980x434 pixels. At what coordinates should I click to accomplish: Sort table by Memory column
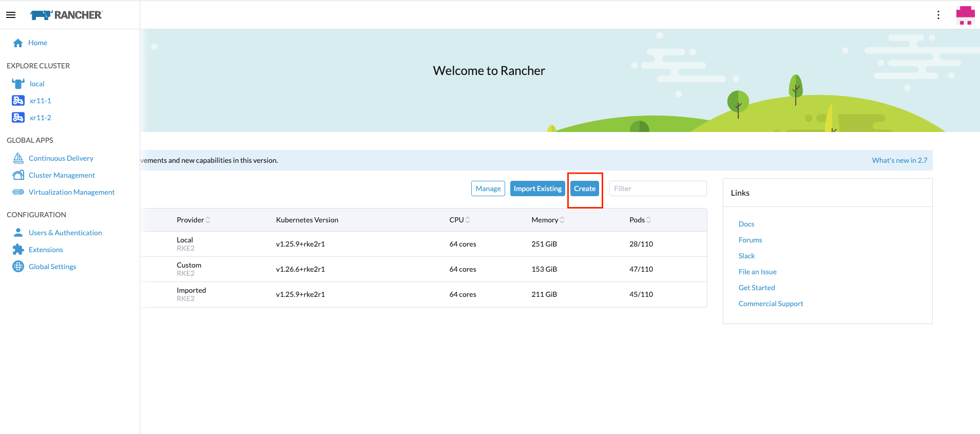(x=548, y=220)
